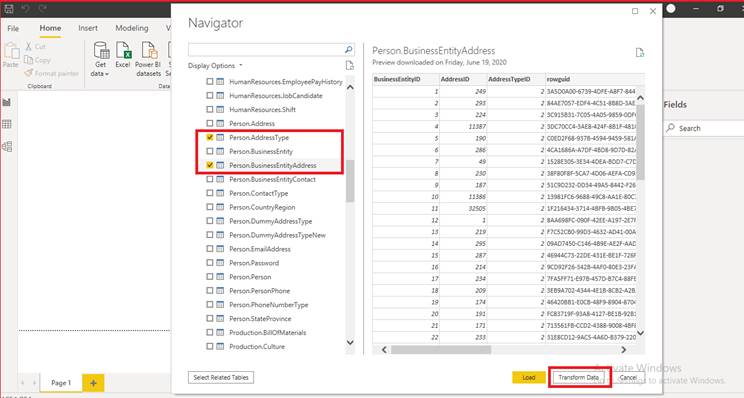Click the Fields pane Search box
This screenshot has width=744, height=398.
704,128
